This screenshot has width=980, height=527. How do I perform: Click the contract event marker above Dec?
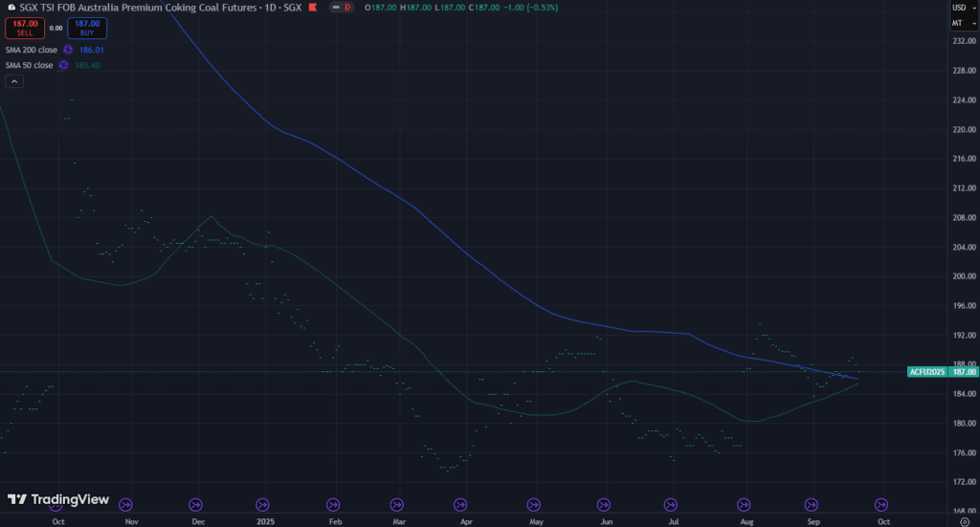195,503
